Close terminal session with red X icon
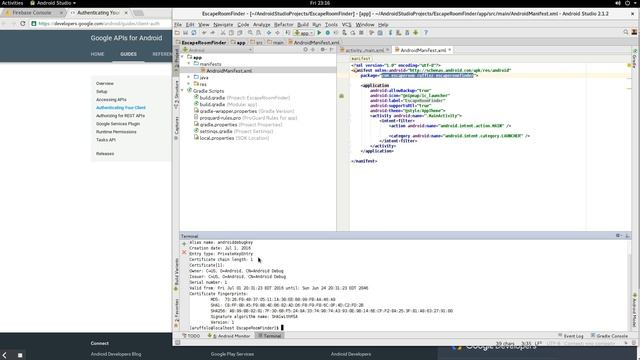640x360 pixels. 184,252
